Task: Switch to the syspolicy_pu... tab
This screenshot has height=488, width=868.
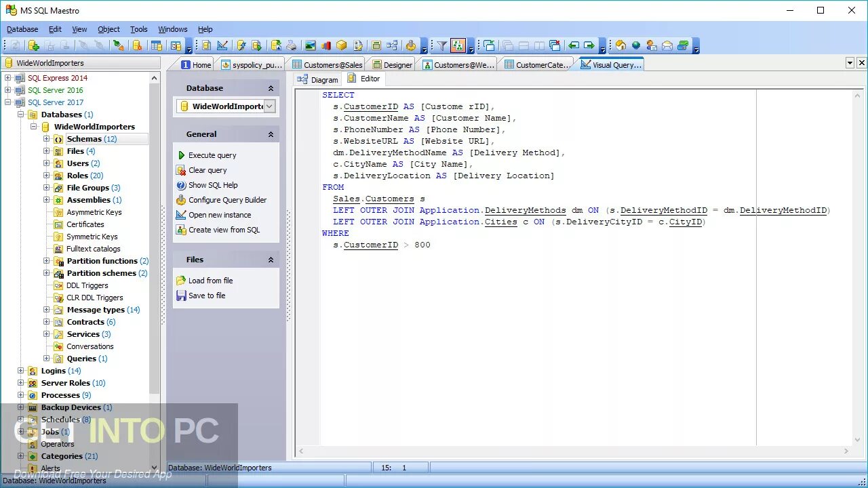Action: point(251,65)
